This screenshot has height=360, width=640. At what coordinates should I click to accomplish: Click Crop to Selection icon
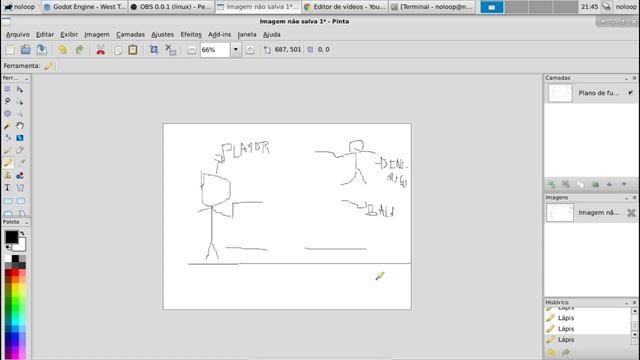pos(154,50)
